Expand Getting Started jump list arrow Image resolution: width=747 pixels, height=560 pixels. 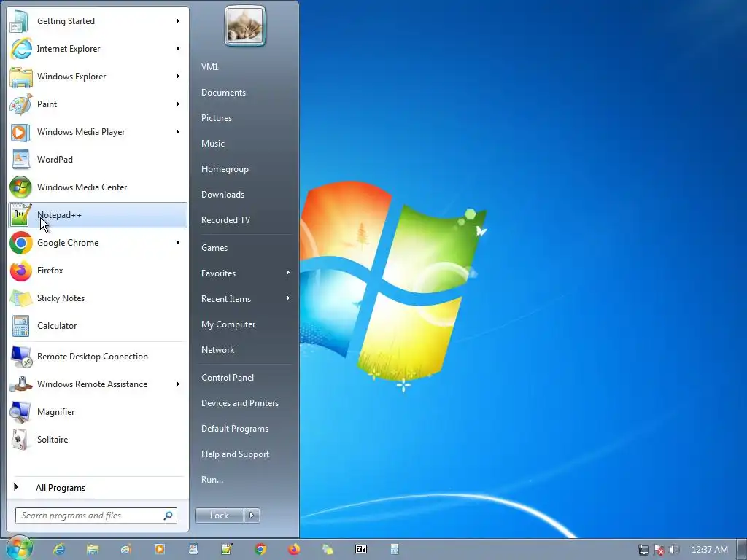point(178,21)
